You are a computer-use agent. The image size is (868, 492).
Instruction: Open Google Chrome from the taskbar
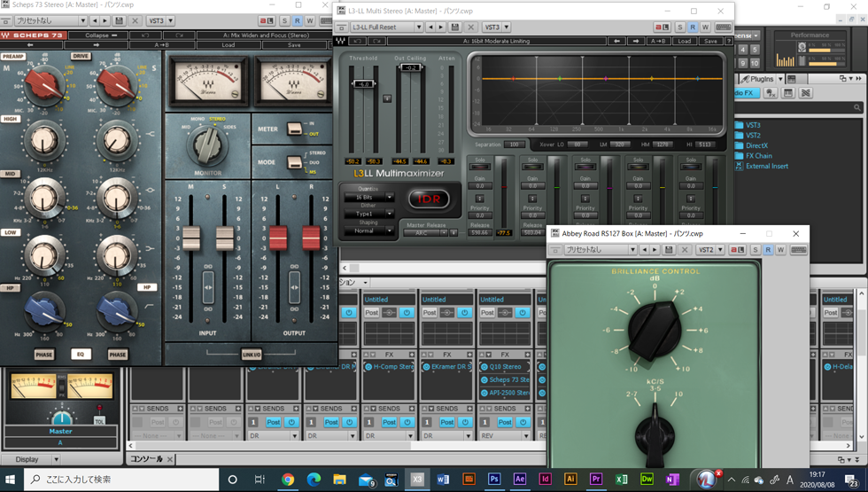(288, 480)
